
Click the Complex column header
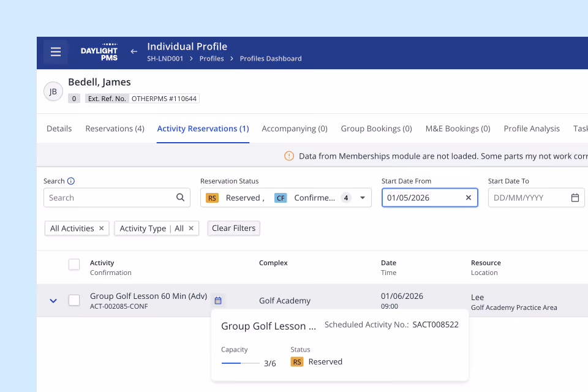pos(273,263)
